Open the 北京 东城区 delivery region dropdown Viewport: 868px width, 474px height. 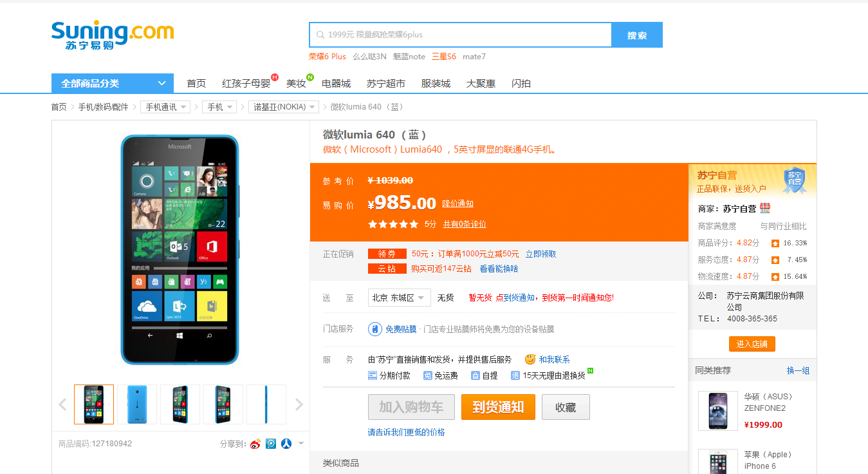point(399,298)
